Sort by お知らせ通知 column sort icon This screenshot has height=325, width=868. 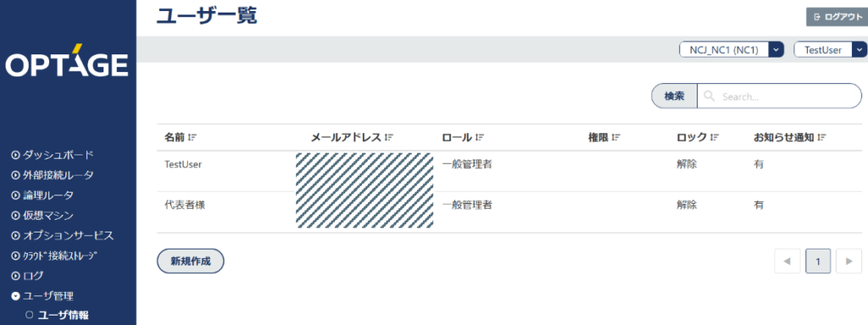click(821, 137)
